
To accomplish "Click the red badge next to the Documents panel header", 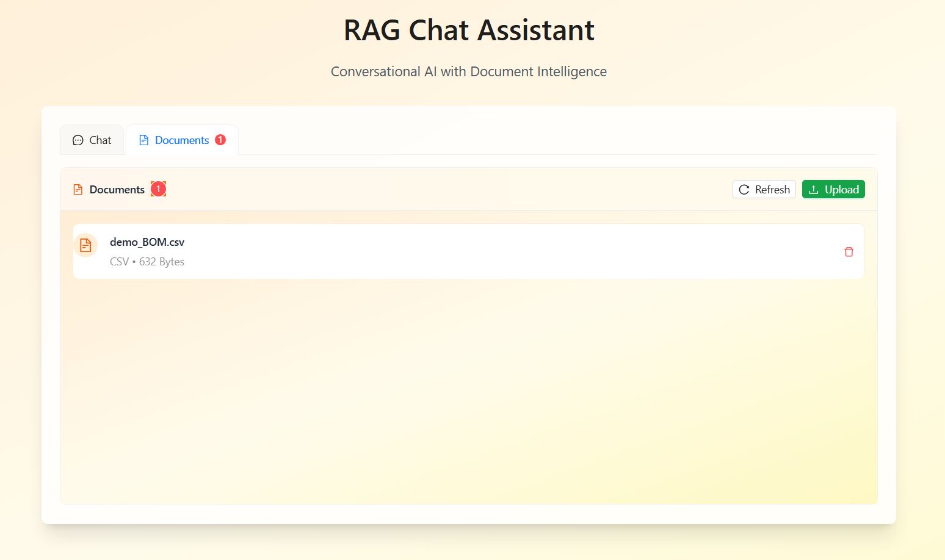I will (158, 189).
